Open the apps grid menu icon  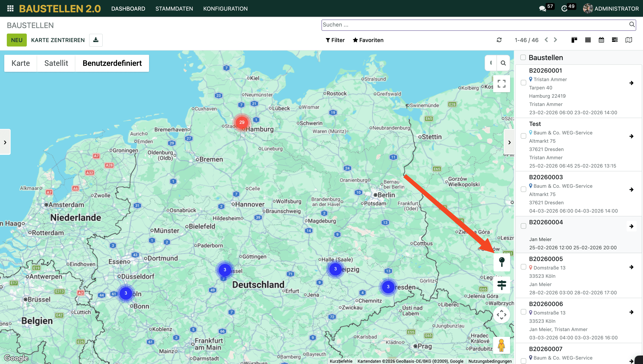pos(10,8)
